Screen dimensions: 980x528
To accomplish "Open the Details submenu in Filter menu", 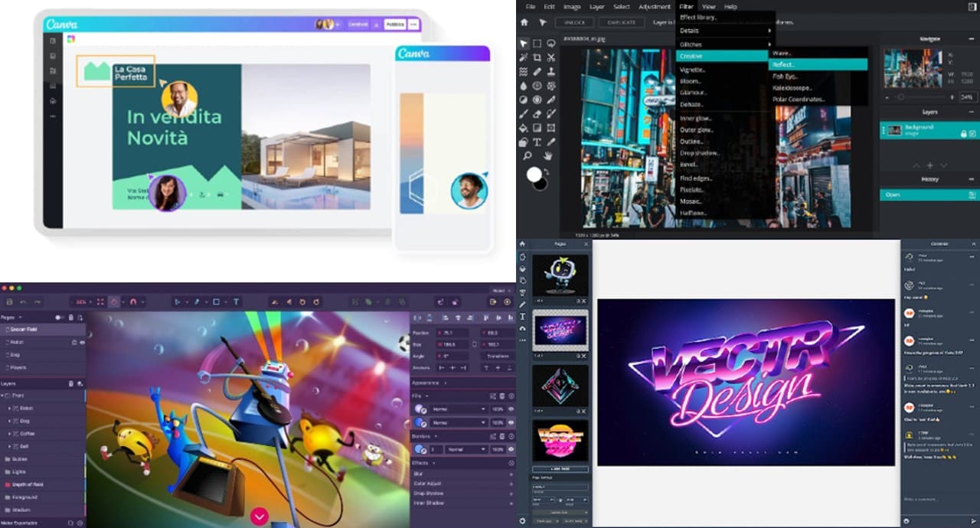I will tap(725, 31).
